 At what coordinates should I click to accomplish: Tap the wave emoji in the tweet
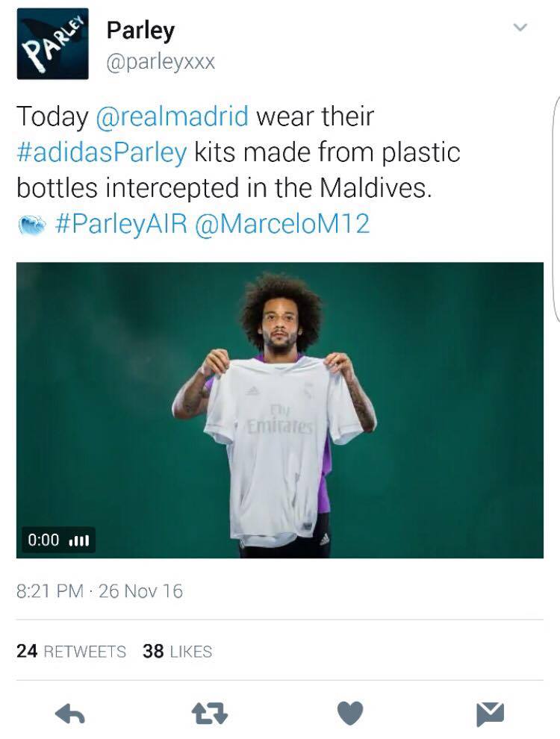[x=32, y=225]
